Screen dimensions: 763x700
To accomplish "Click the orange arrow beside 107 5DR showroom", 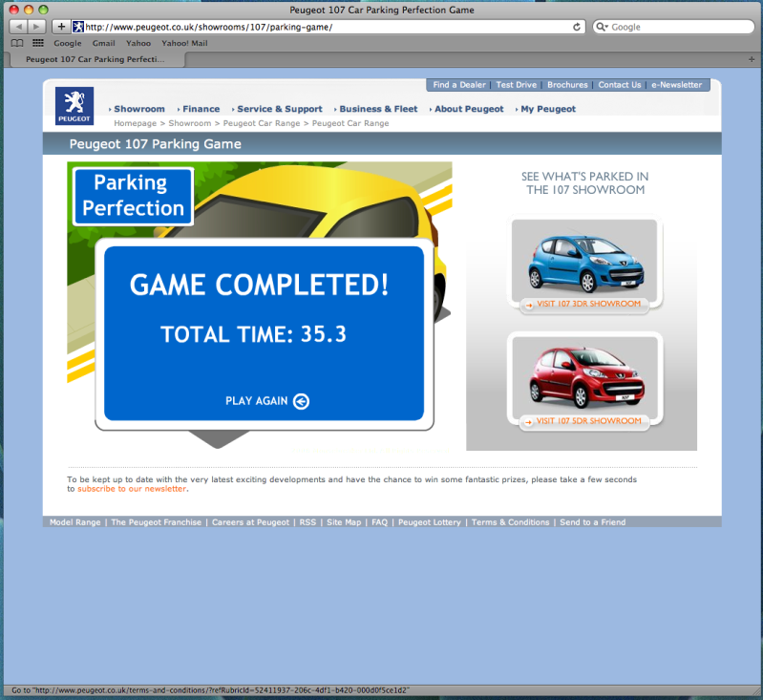I will (x=528, y=422).
